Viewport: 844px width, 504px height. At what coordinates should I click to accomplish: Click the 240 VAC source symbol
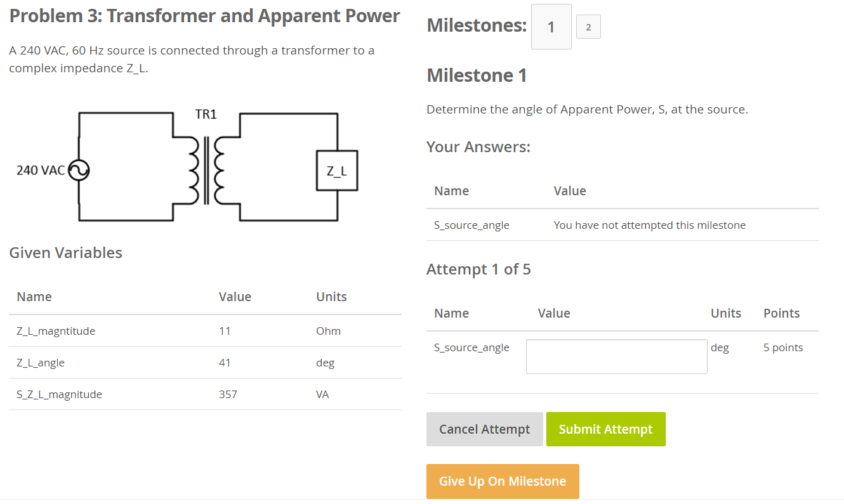79,170
